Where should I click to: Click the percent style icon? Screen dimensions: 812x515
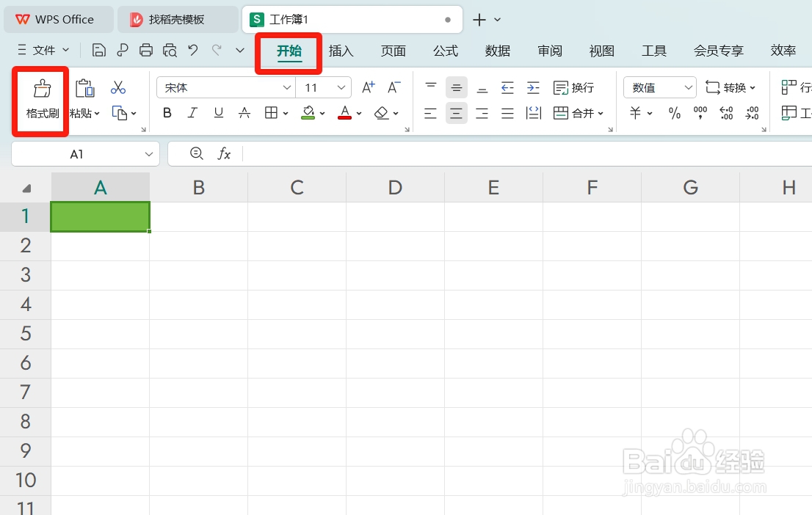tap(675, 113)
